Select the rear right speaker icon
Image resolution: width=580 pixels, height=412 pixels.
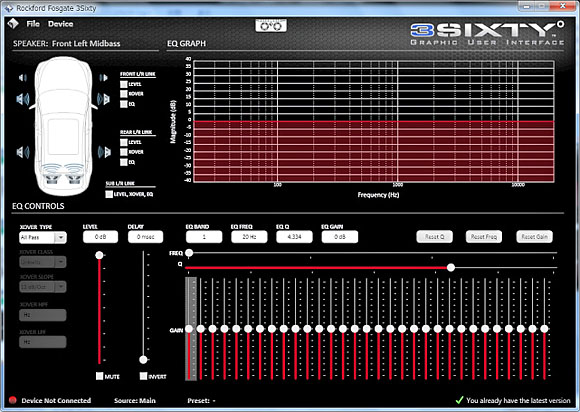(104, 152)
